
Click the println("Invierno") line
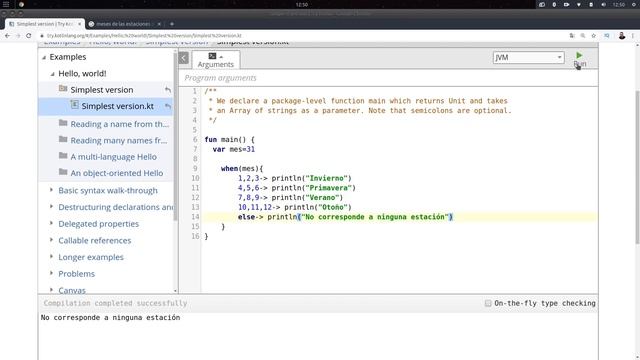tap(295, 178)
